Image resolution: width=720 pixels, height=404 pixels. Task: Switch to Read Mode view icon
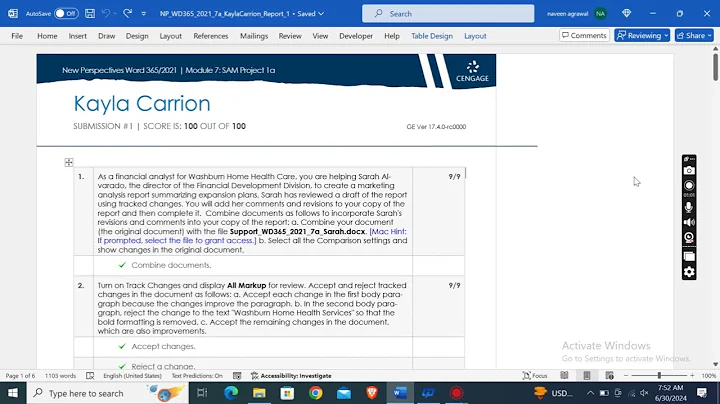click(x=564, y=376)
